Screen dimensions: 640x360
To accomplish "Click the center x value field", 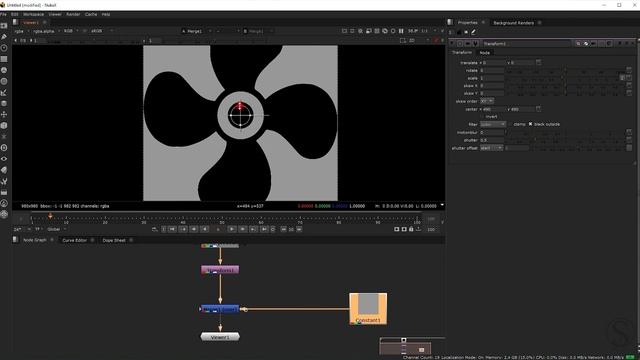I will click(x=493, y=109).
